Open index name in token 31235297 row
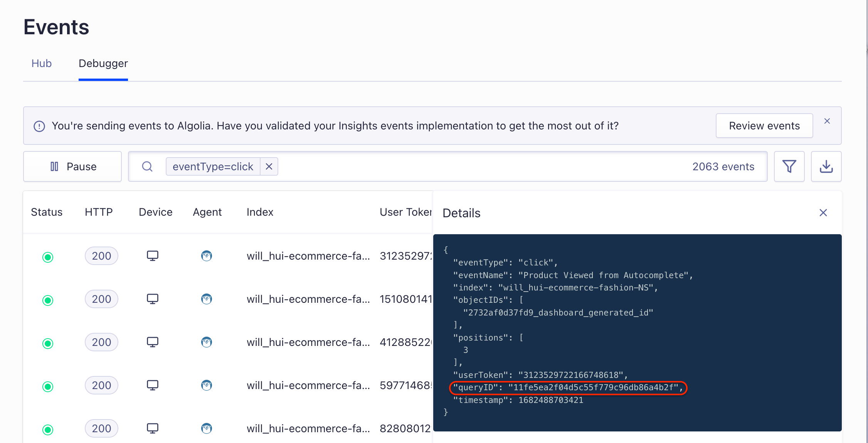 (x=308, y=256)
